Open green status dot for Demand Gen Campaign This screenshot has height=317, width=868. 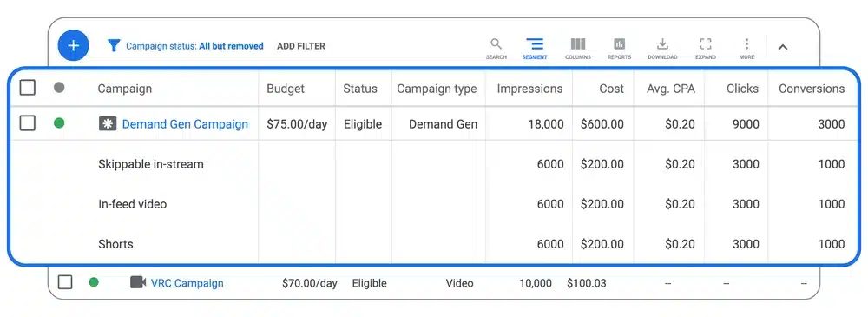[x=59, y=123]
